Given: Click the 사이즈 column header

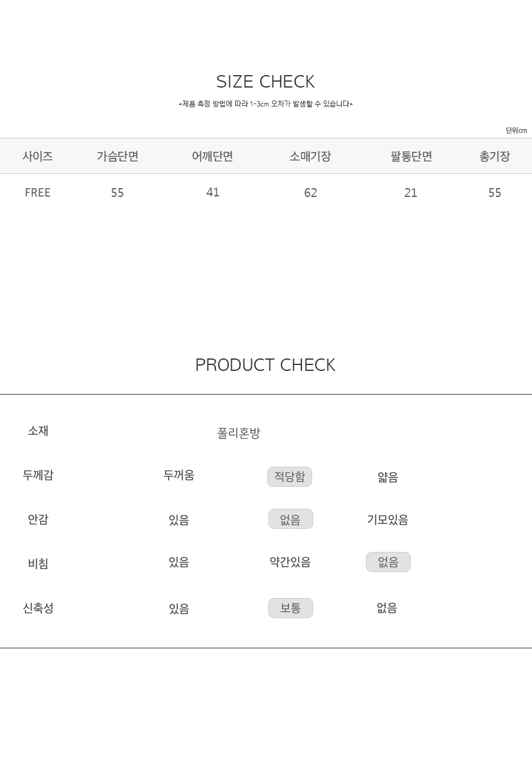Looking at the screenshot, I should click(x=38, y=156).
